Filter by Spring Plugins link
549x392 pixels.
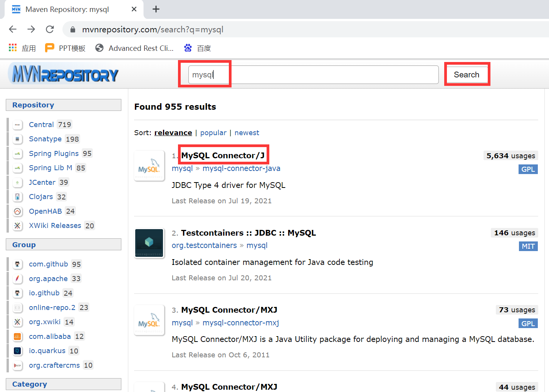coord(54,154)
